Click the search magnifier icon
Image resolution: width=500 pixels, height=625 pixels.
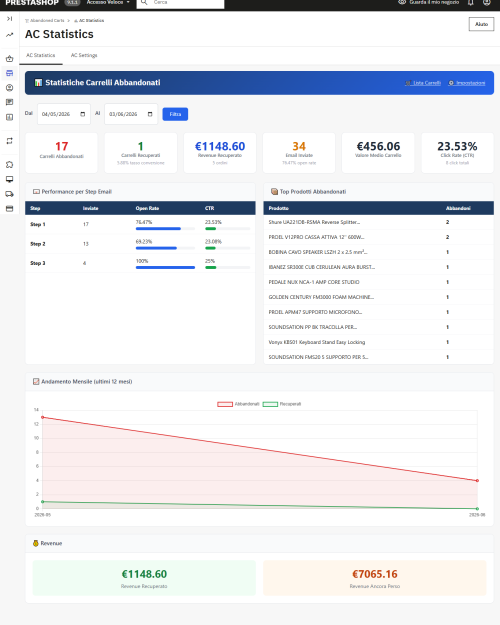click(x=144, y=2)
